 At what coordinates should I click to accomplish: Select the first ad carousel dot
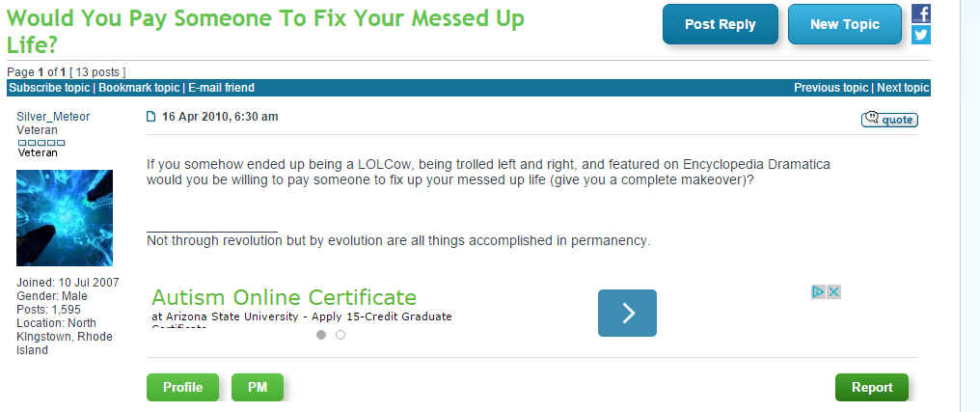tap(321, 335)
